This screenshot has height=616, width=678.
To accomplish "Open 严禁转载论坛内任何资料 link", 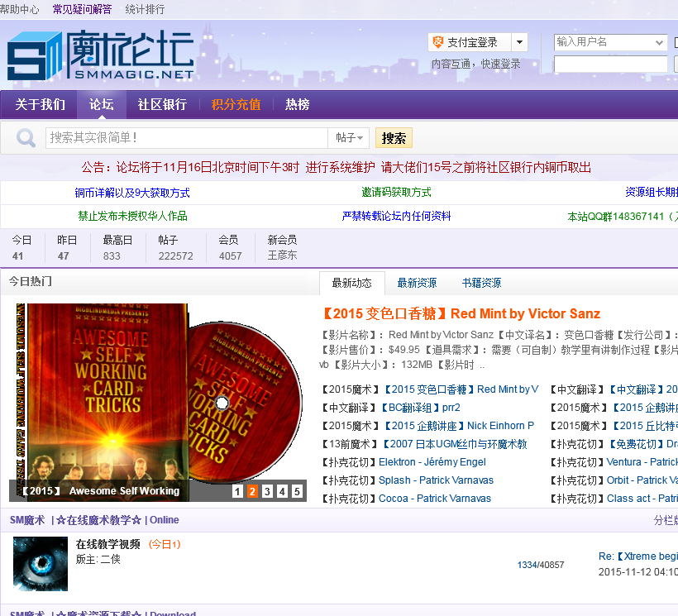I will [397, 216].
